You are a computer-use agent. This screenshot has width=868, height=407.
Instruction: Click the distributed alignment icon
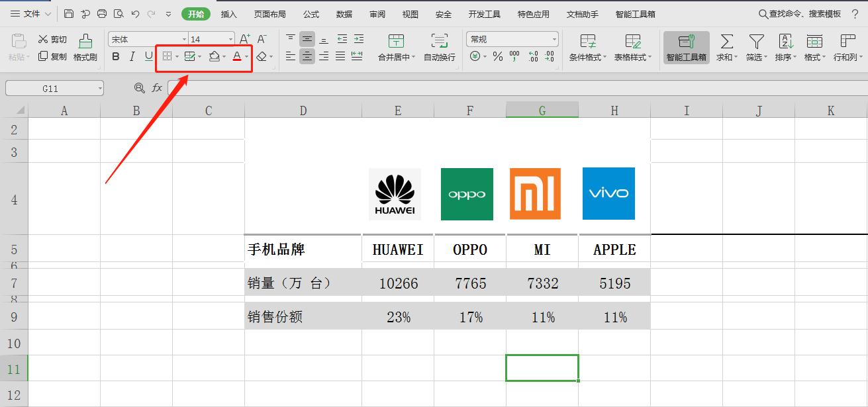pyautogui.click(x=357, y=57)
